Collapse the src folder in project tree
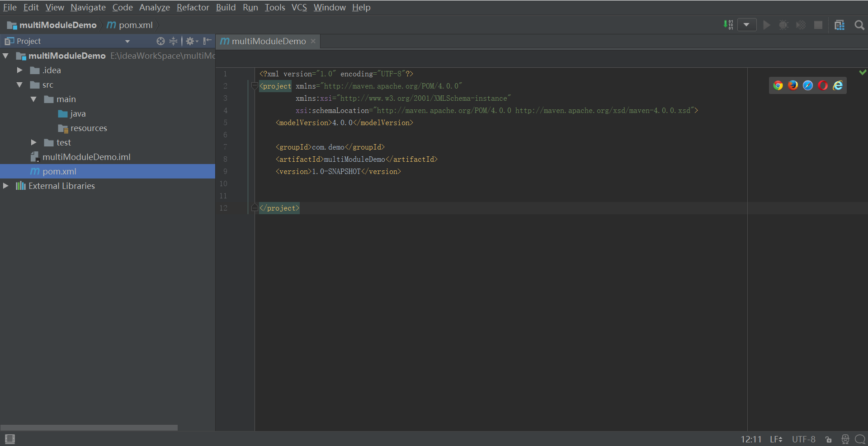Image resolution: width=868 pixels, height=446 pixels. (x=20, y=85)
